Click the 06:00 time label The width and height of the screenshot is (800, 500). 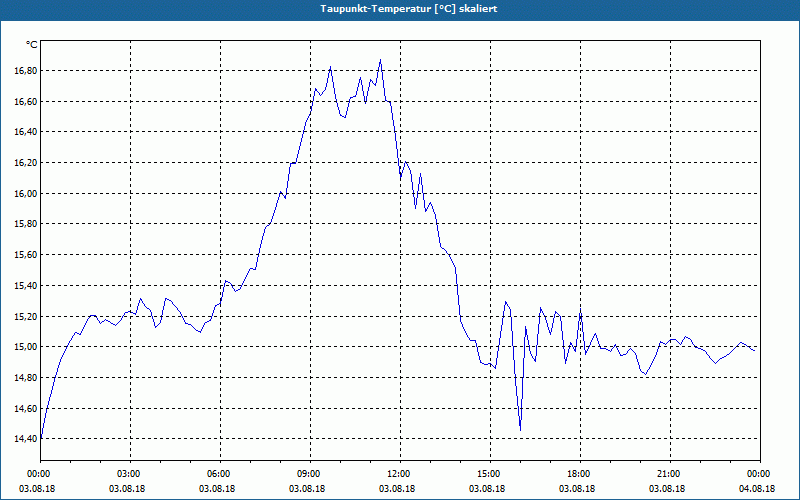[x=220, y=474]
